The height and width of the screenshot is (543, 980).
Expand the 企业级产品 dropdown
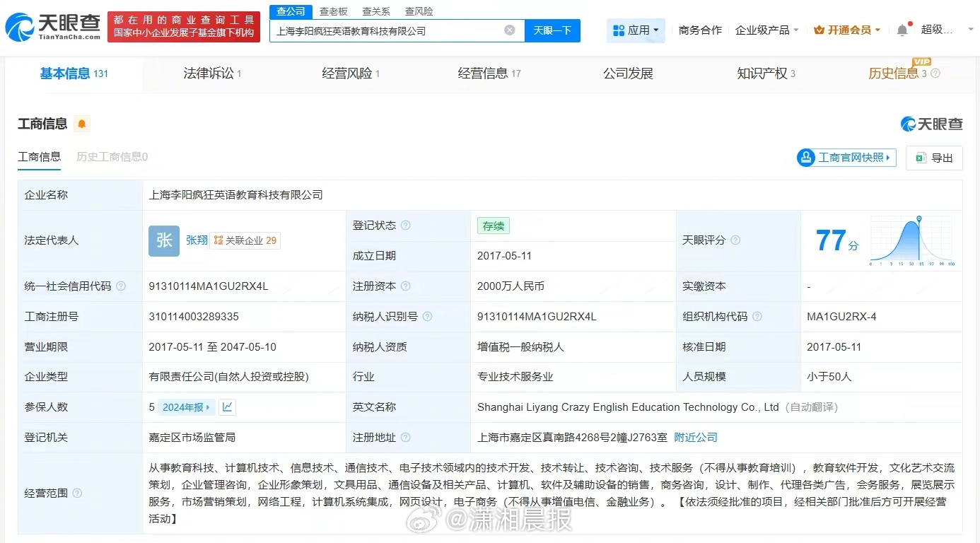coord(766,30)
